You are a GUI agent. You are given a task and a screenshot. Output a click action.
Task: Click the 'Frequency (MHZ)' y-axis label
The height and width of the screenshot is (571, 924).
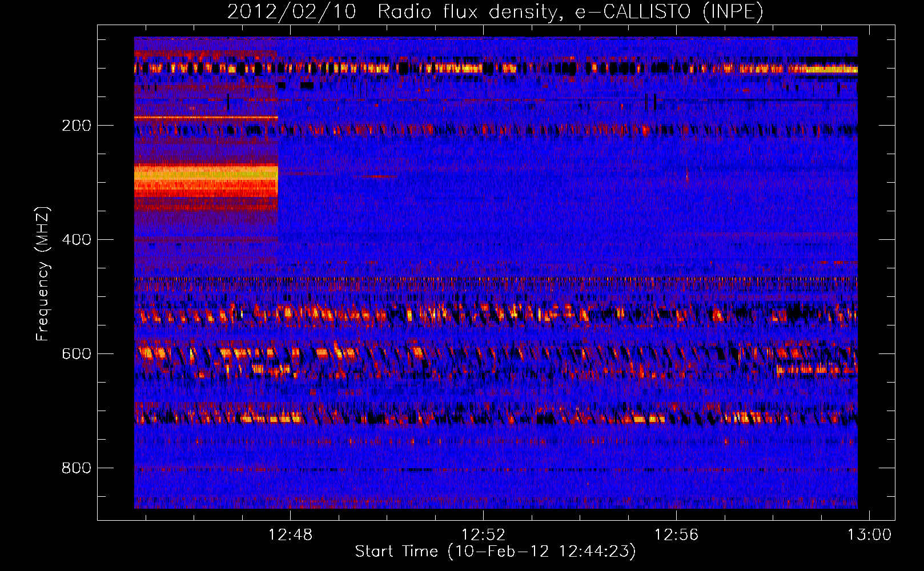(42, 274)
